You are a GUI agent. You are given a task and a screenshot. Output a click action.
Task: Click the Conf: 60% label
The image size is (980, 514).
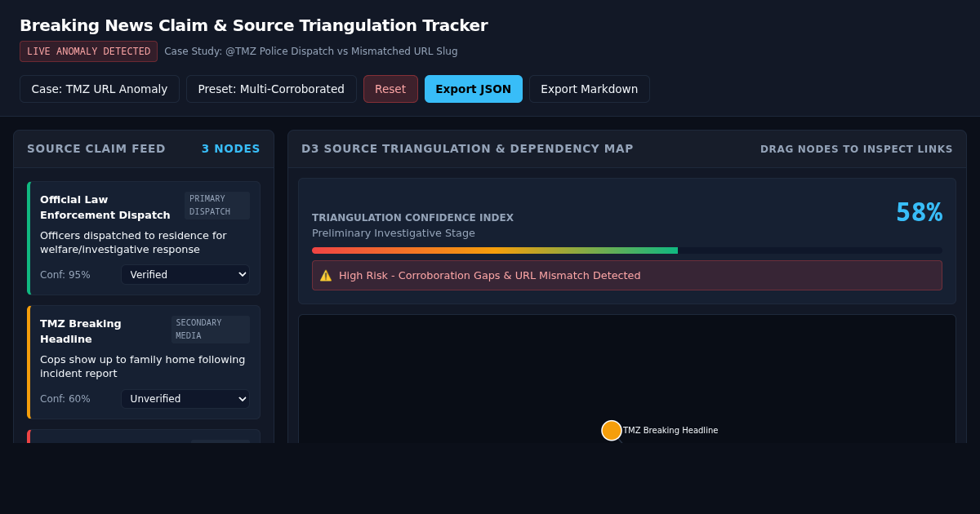tap(65, 399)
